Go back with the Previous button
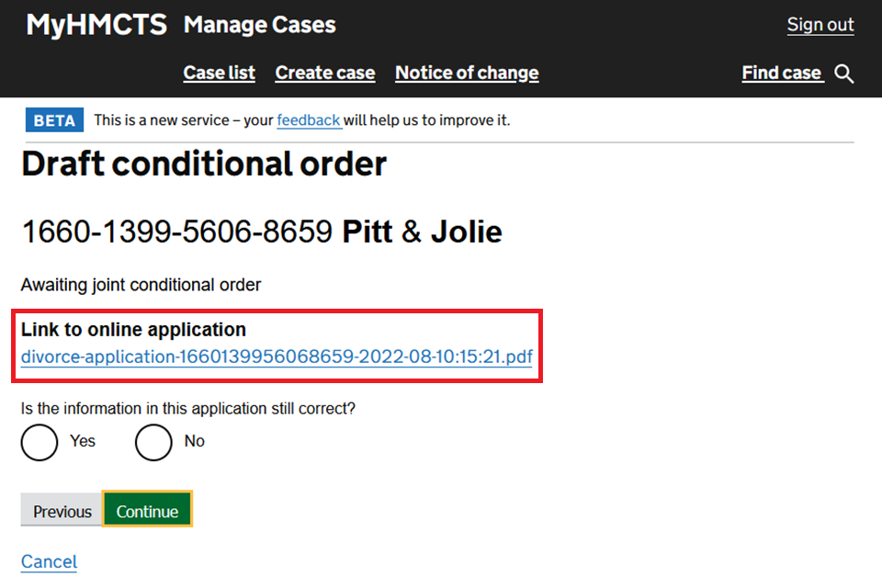 [62, 512]
